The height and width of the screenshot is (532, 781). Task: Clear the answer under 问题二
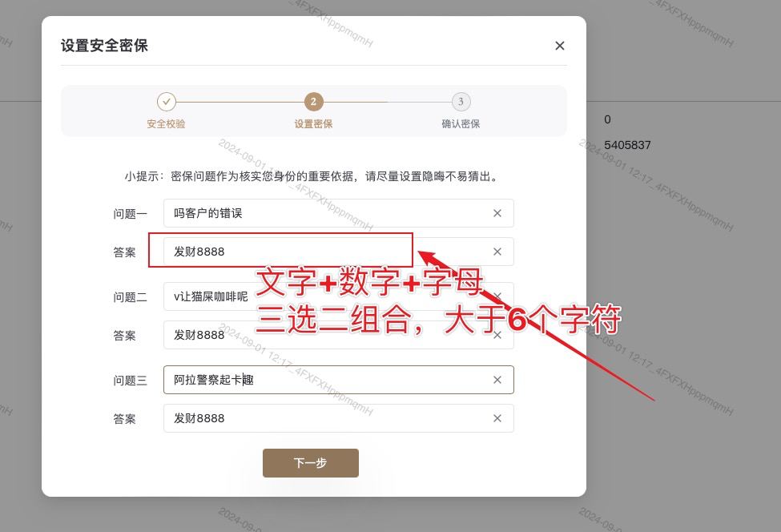497,335
